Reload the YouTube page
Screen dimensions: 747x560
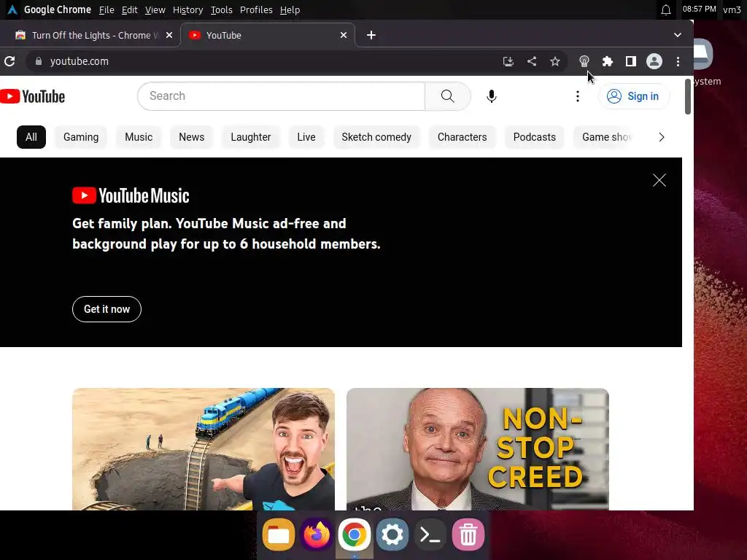(9, 61)
